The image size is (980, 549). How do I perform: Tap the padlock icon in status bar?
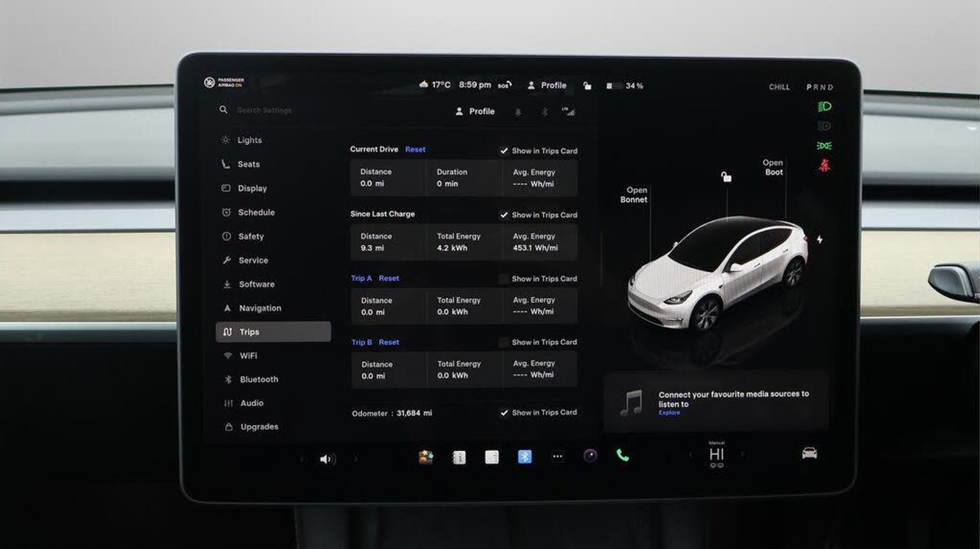pyautogui.click(x=587, y=86)
